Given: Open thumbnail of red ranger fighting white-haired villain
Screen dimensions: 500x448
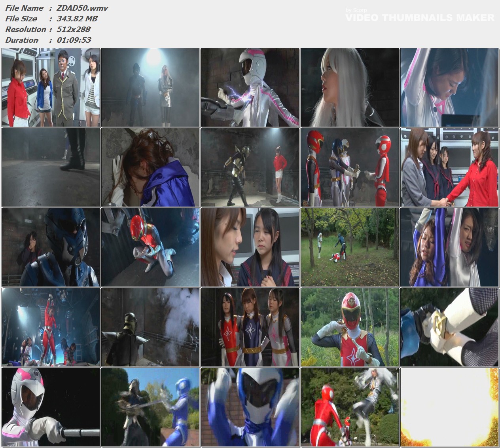Looking at the screenshot, I should point(350,407).
